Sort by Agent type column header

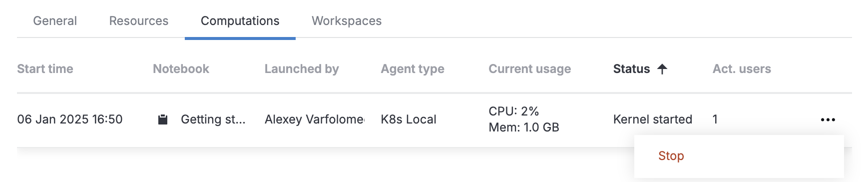click(x=413, y=69)
